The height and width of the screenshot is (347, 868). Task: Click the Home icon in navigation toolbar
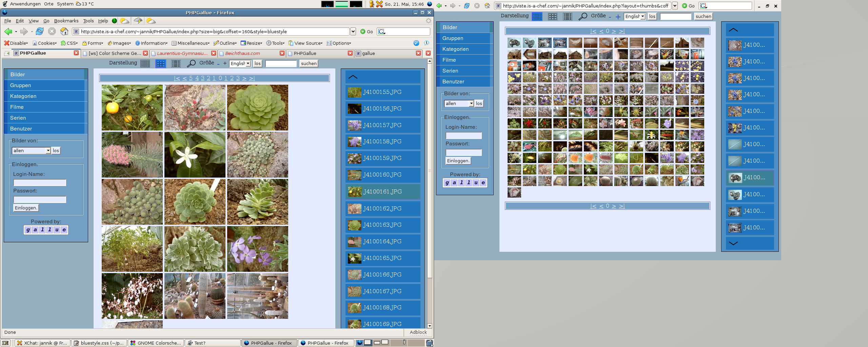click(64, 32)
